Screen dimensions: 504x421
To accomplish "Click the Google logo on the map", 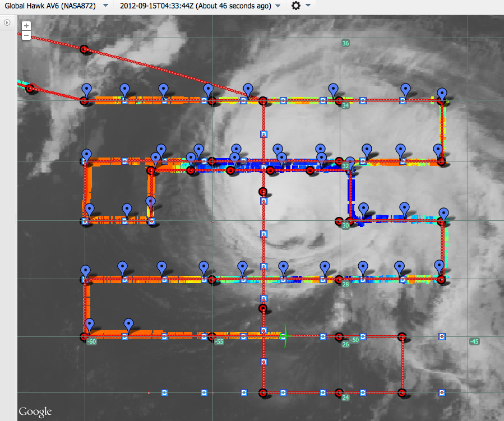I will coord(35,411).
